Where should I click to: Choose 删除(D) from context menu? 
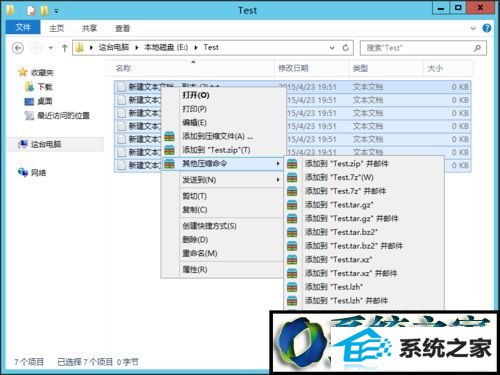tap(222, 240)
